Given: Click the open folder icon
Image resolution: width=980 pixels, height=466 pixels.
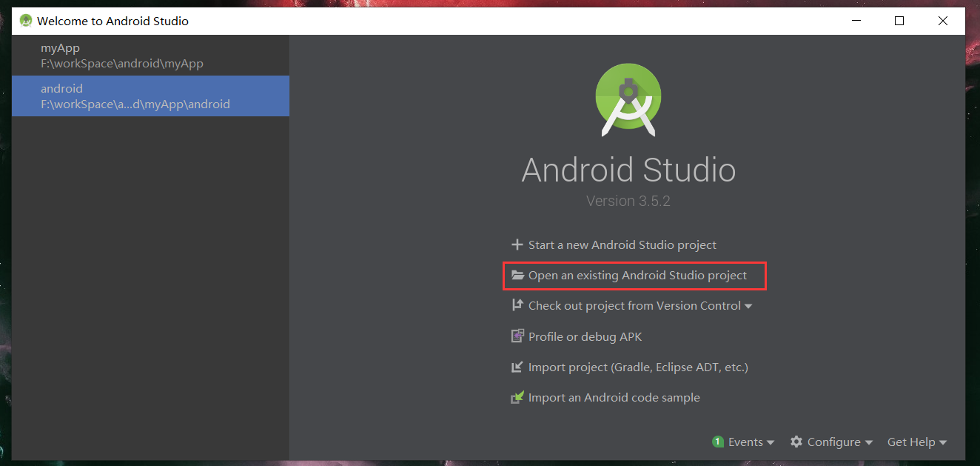Looking at the screenshot, I should coord(517,276).
